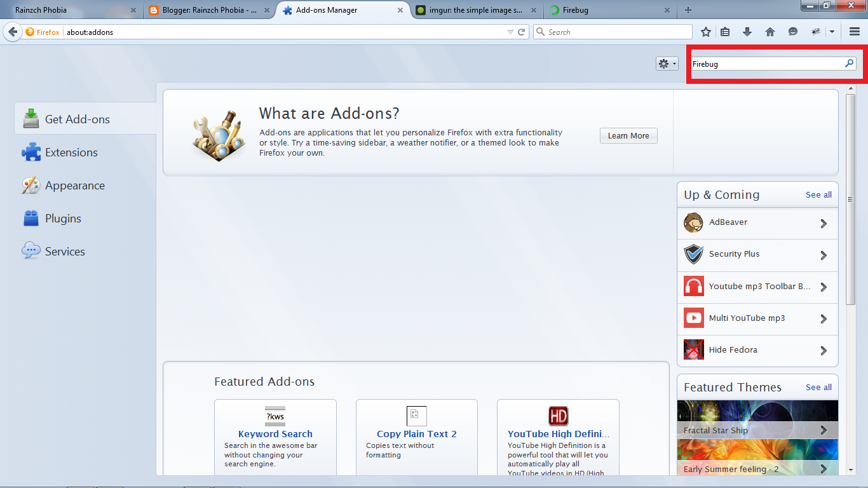
Task: Go back one page
Action: tap(13, 32)
